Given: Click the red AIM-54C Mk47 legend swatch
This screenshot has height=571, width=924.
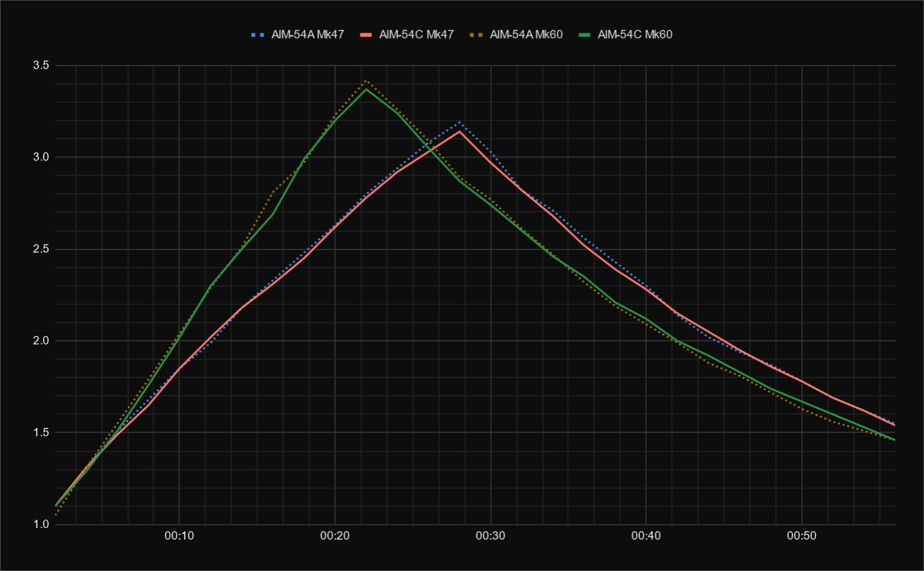Looking at the screenshot, I should (x=366, y=35).
